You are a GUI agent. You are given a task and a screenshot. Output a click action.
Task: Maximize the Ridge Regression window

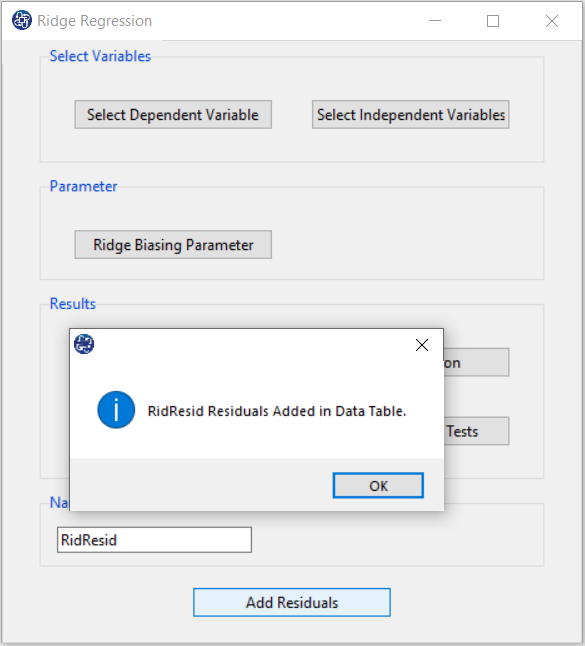point(493,21)
